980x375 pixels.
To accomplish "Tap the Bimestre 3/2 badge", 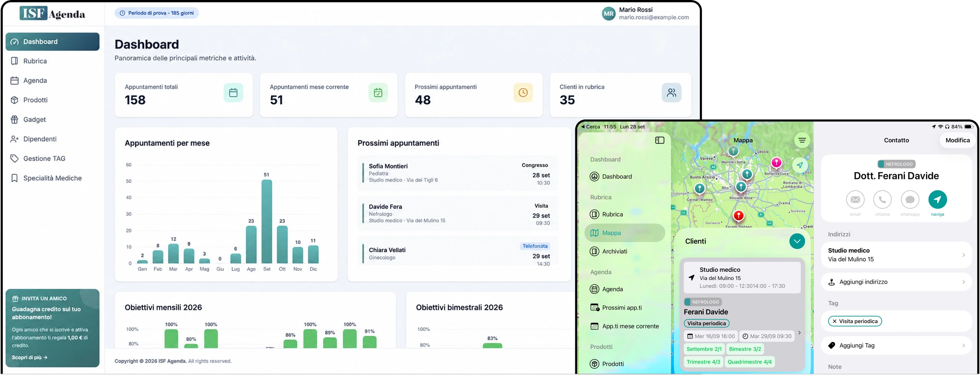I will point(745,349).
